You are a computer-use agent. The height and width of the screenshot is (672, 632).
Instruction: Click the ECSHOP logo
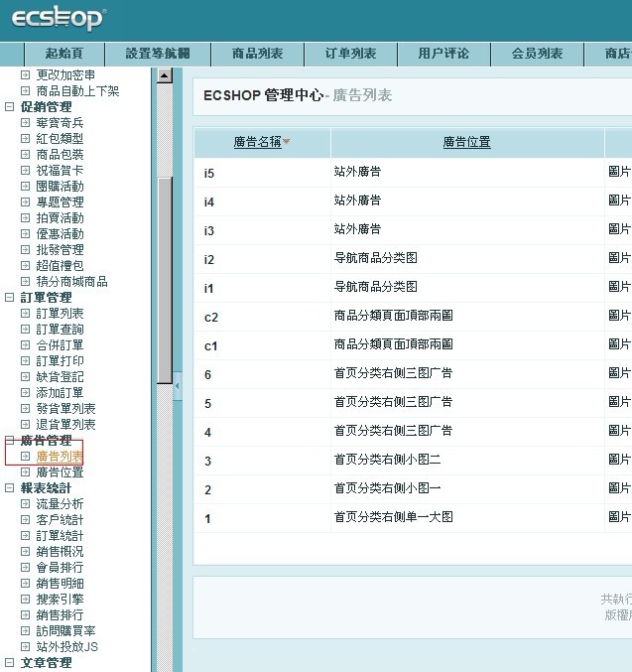point(60,18)
